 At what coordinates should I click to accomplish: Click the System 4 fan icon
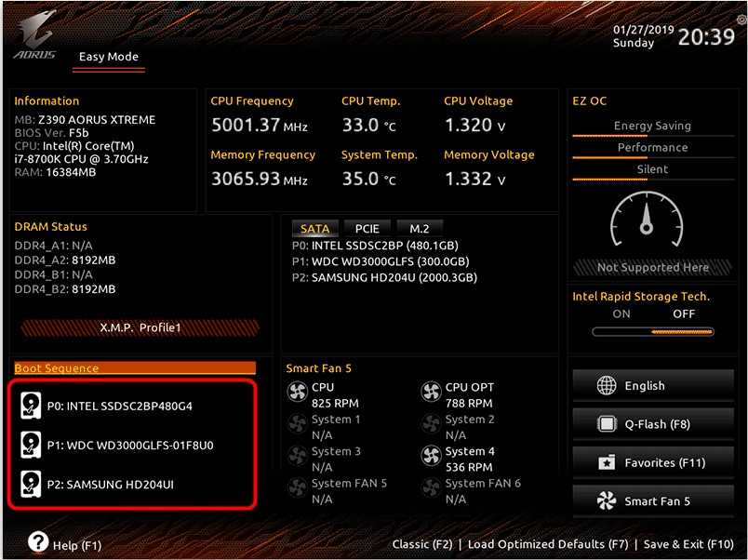click(431, 456)
